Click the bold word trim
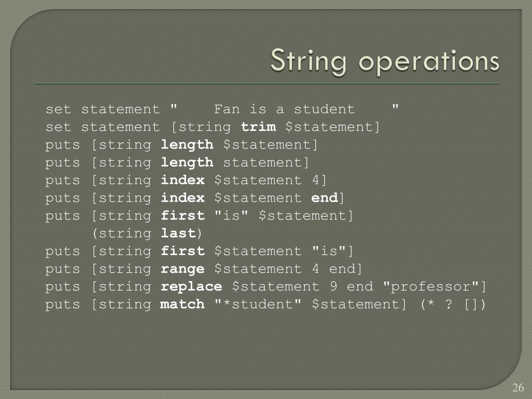Screen dimensions: 532x399 point(258,127)
